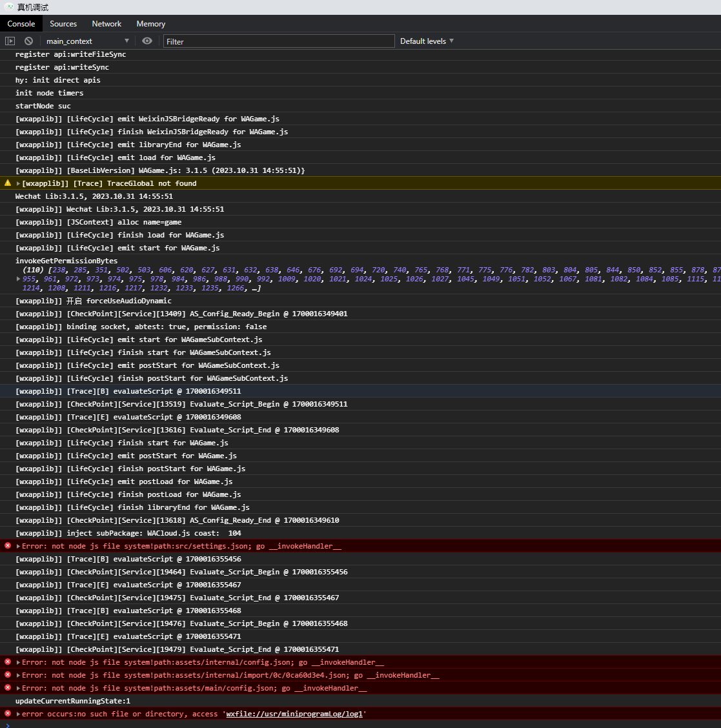Screen dimensions: 721x728
Task: Select the Evaluate_Script_End 1700016349608 checkpoint line
Action: [x=360, y=430]
